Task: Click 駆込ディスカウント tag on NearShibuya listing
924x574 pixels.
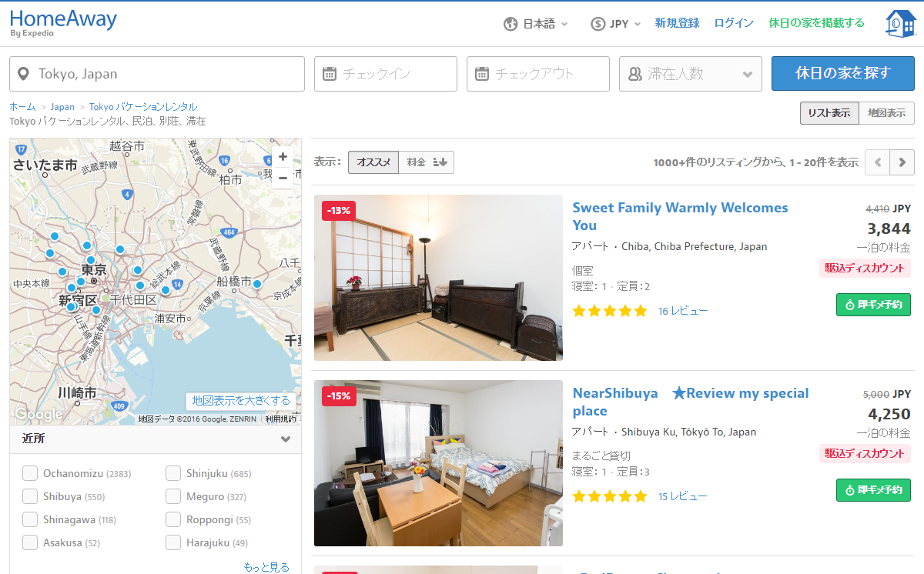Action: click(865, 453)
